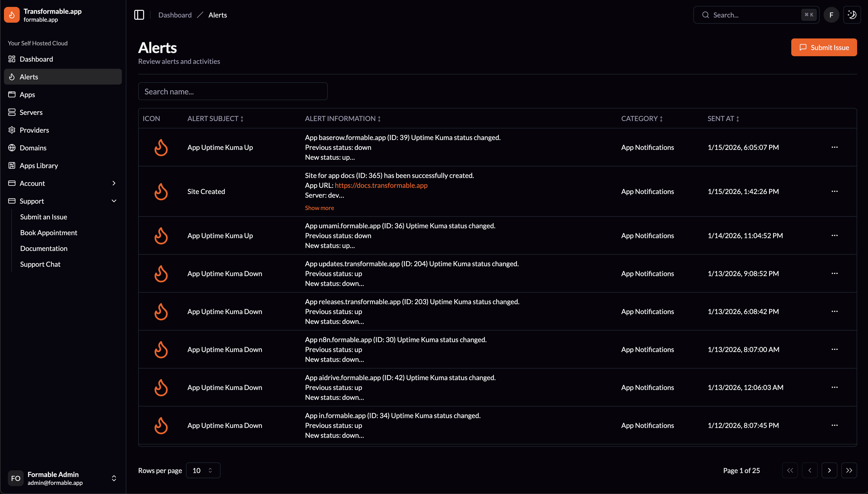Viewport: 868px width, 494px height.
Task: Open the Alerts menu entry
Action: 29,77
